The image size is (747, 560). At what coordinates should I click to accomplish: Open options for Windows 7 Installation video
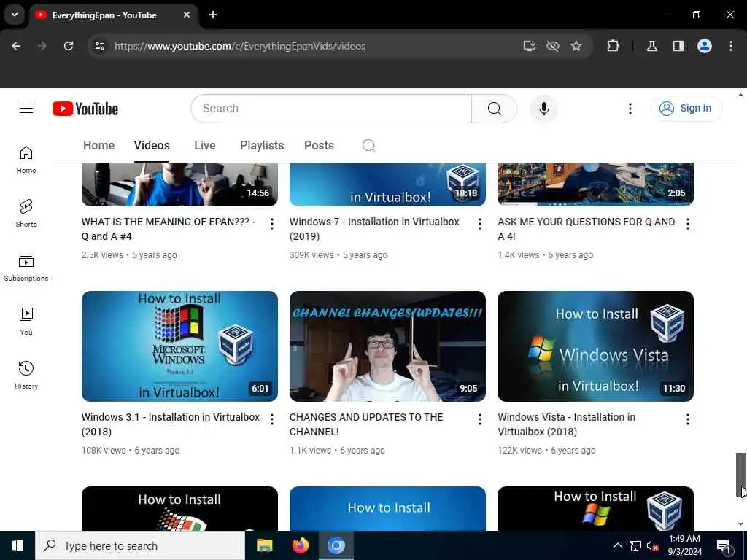480,224
